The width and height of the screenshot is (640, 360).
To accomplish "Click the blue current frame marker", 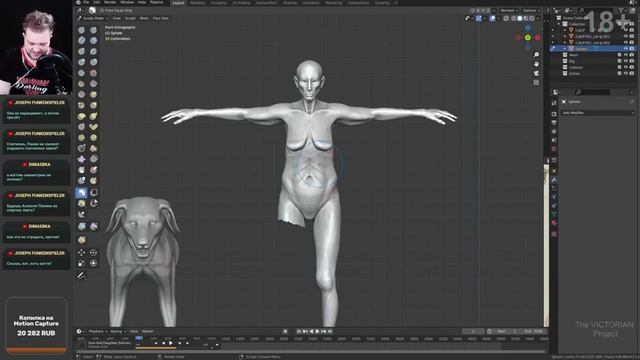I will (x=139, y=338).
